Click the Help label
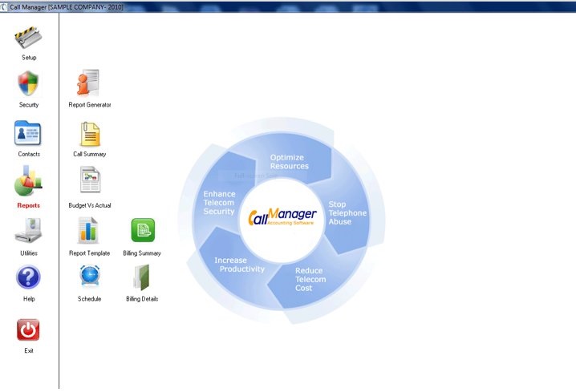Screen dimensions: 576x392 [29, 299]
